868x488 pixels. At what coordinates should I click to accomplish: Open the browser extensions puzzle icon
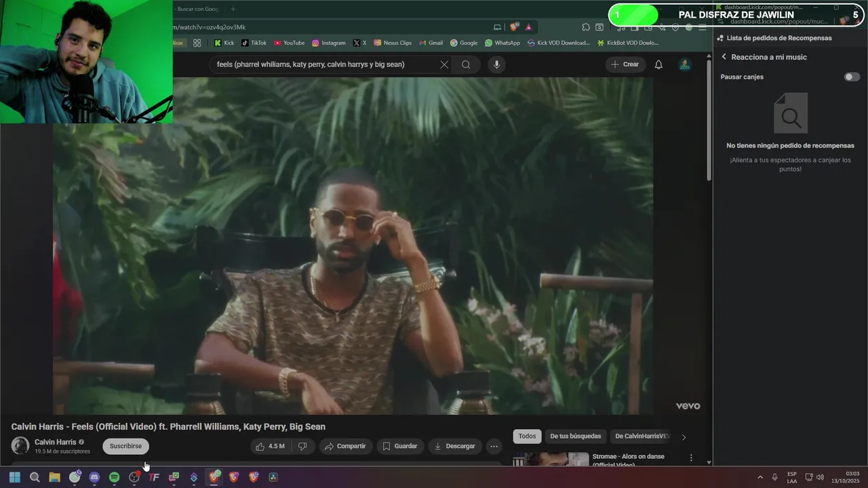586,27
